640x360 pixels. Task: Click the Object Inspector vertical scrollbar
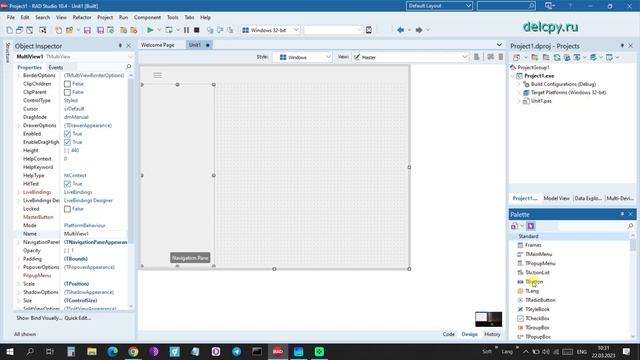click(131, 191)
